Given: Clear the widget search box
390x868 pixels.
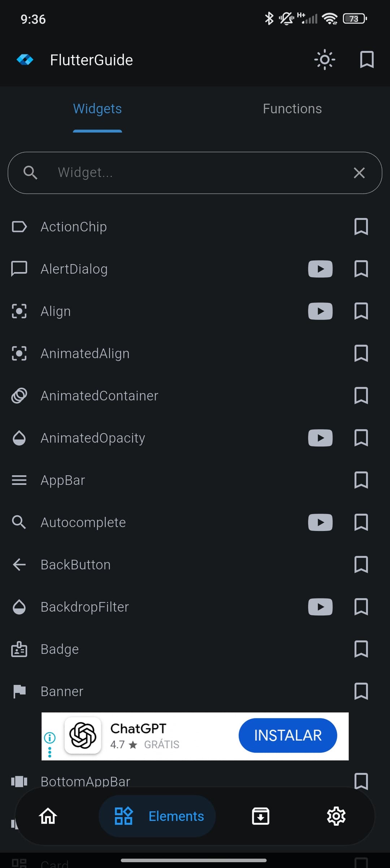Looking at the screenshot, I should tap(359, 173).
